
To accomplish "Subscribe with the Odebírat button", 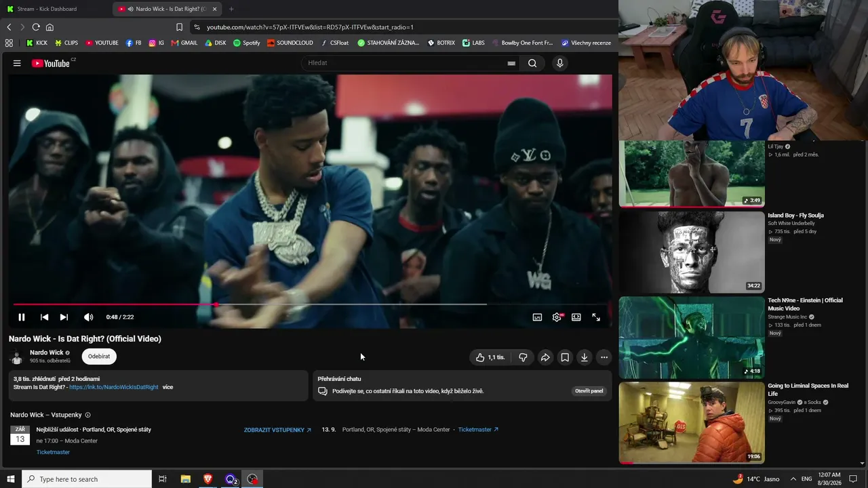I will (x=99, y=357).
